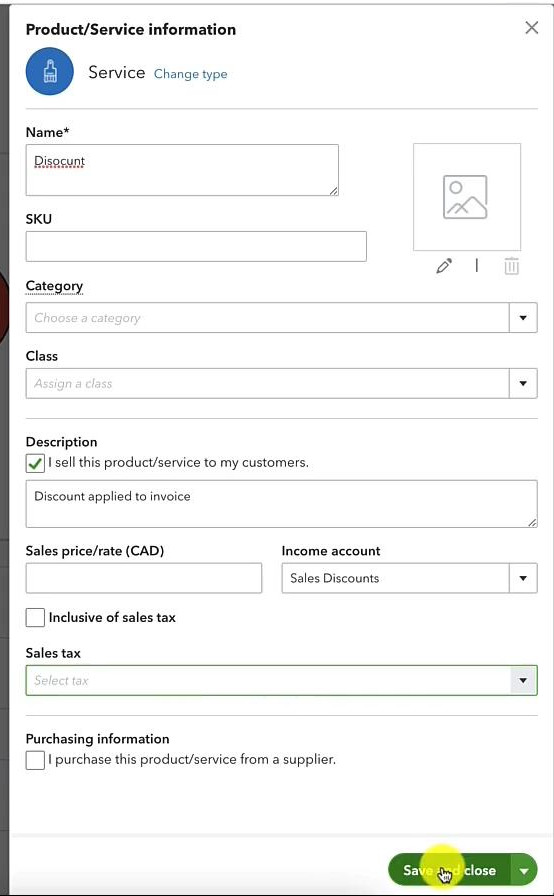Click the sales description text area
554x896 pixels.
pyautogui.click(x=282, y=503)
